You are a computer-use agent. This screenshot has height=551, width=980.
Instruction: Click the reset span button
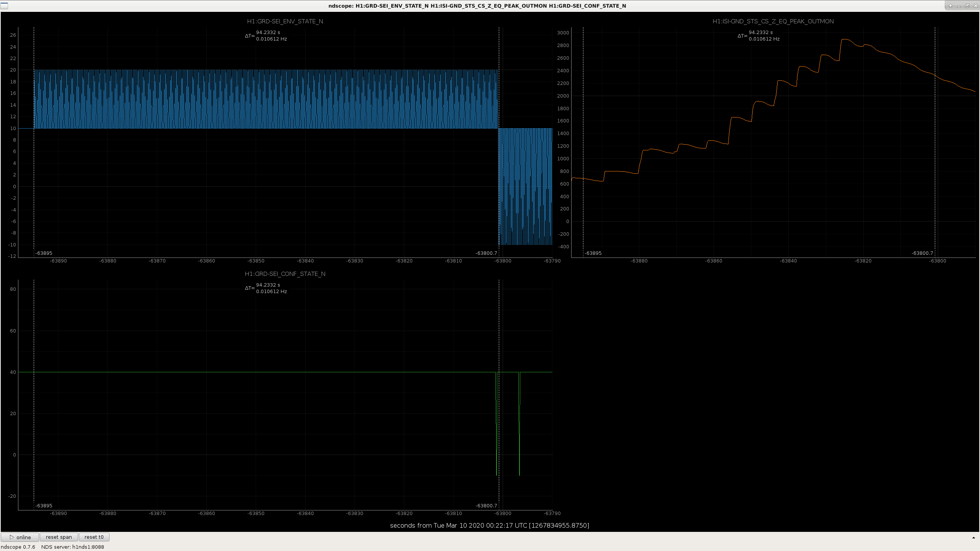[x=59, y=537]
